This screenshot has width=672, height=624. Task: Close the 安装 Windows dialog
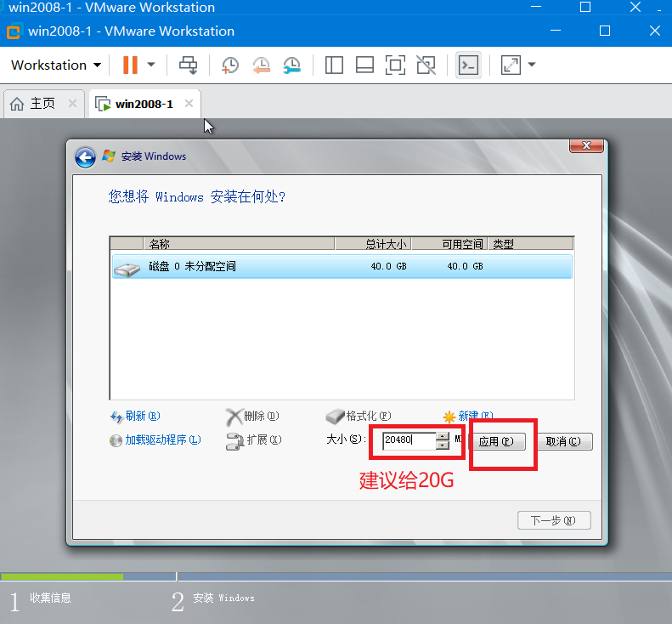click(x=586, y=146)
